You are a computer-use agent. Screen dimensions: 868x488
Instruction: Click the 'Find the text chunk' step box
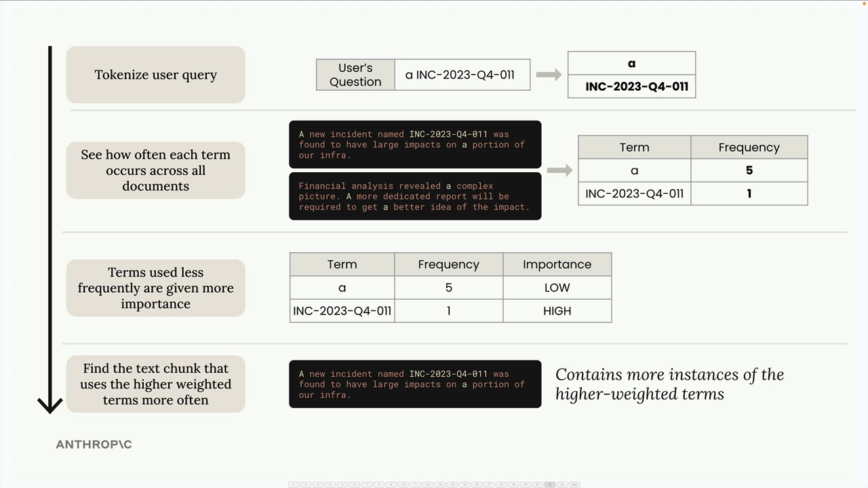tap(155, 384)
